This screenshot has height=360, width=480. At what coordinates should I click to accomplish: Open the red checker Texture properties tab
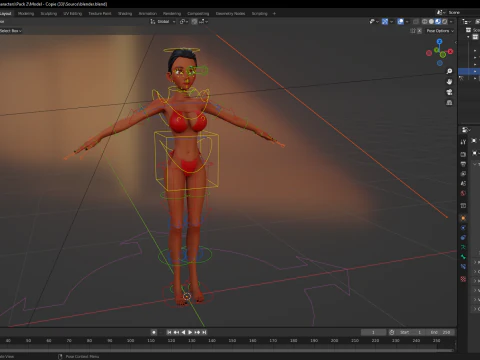(x=463, y=279)
